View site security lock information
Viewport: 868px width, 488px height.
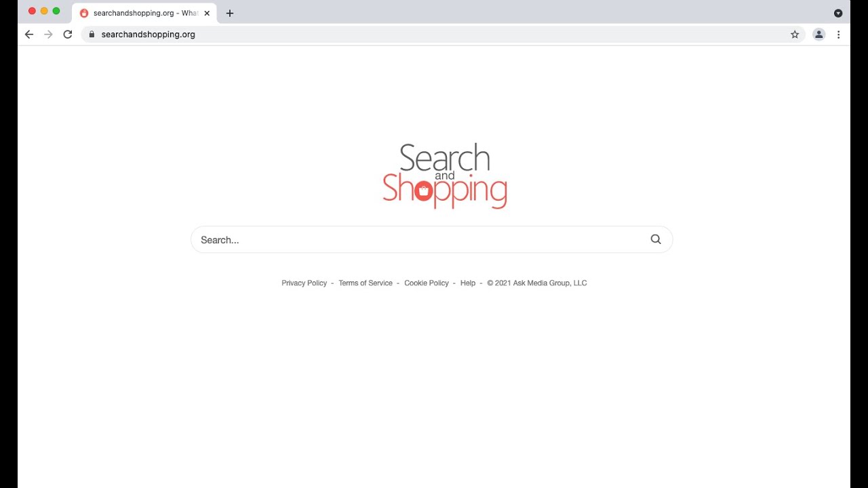(92, 35)
